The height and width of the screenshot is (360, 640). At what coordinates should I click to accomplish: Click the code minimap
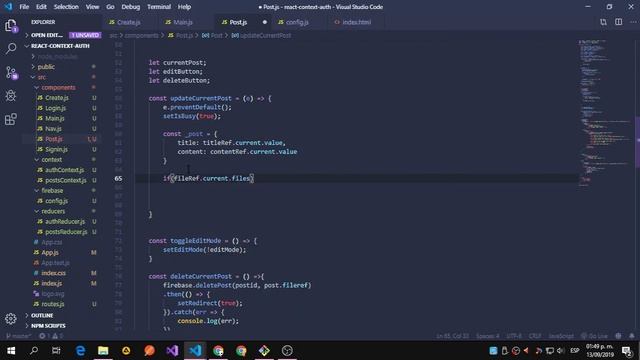point(605,112)
